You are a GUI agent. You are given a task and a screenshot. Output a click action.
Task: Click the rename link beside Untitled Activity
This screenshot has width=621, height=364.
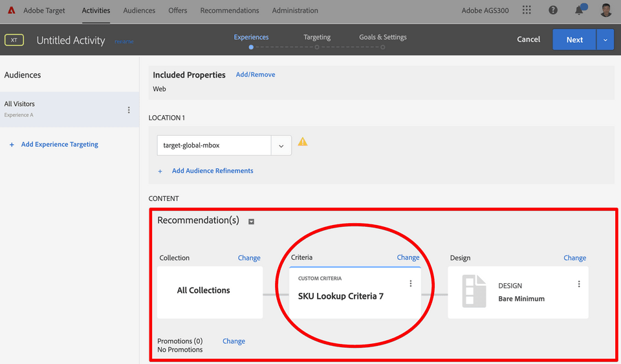click(x=124, y=41)
